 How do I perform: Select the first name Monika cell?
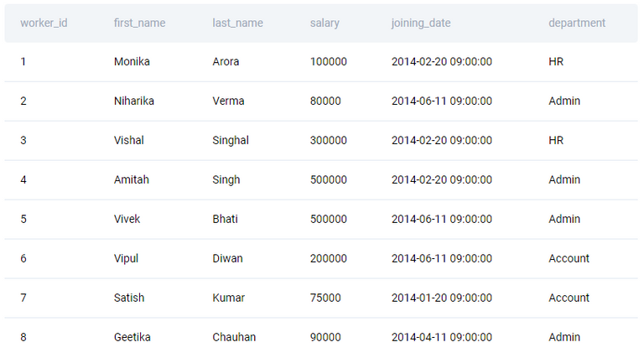[132, 61]
